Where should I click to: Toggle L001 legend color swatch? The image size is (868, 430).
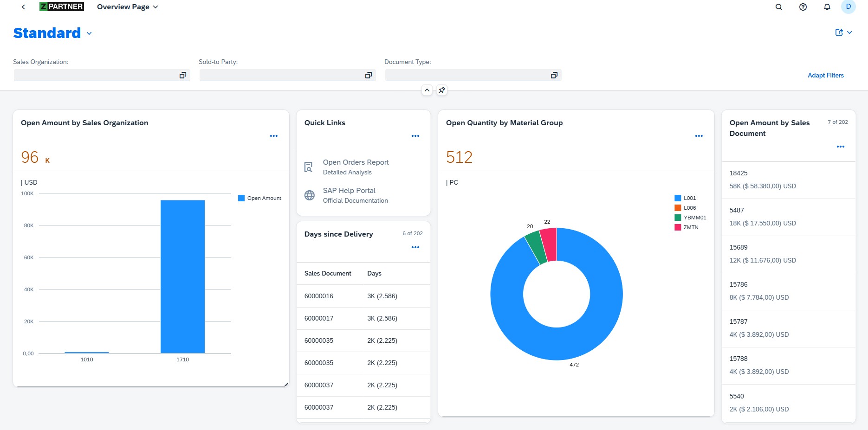click(678, 198)
